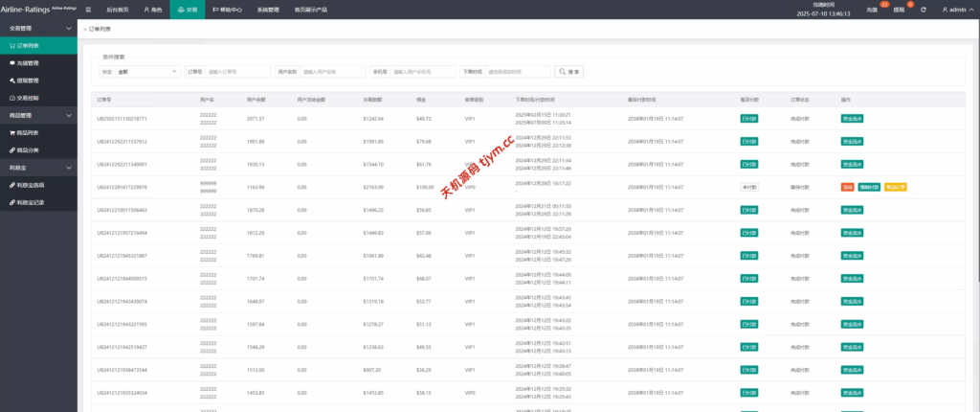Collapse the sidebar with the hamburger icon

[x=88, y=10]
